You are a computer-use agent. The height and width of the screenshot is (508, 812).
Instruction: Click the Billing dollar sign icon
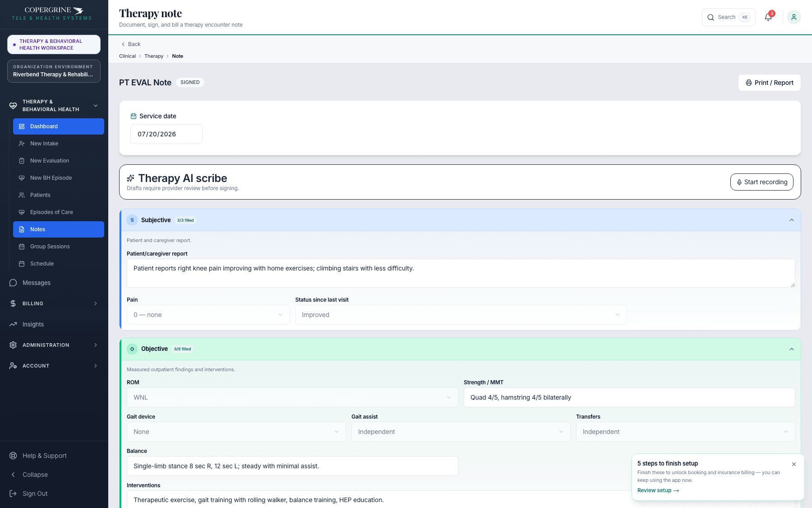point(13,303)
